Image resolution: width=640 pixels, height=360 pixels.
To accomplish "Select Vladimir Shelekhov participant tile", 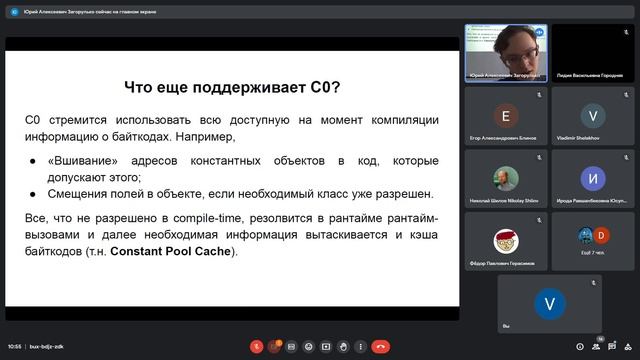I will click(593, 116).
